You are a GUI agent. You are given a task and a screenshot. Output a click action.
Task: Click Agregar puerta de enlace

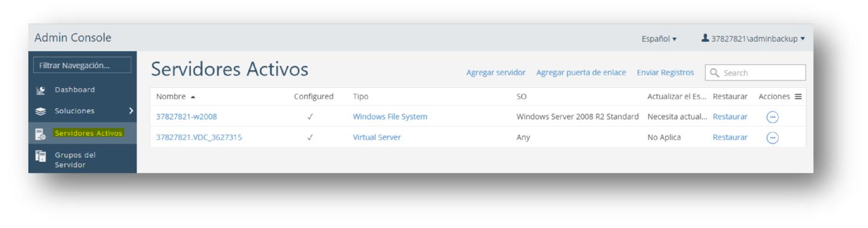(x=581, y=73)
